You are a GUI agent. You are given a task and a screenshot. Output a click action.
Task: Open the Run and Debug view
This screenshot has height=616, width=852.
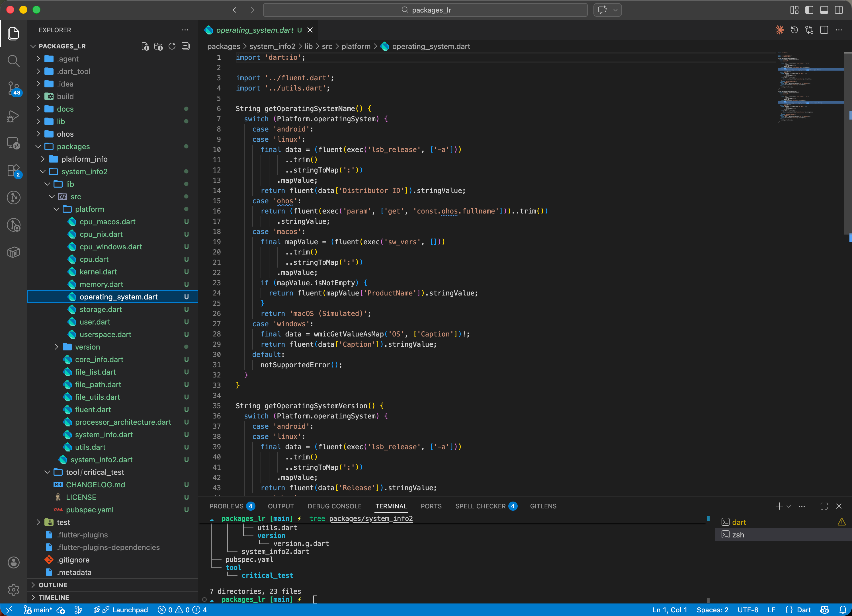point(13,116)
